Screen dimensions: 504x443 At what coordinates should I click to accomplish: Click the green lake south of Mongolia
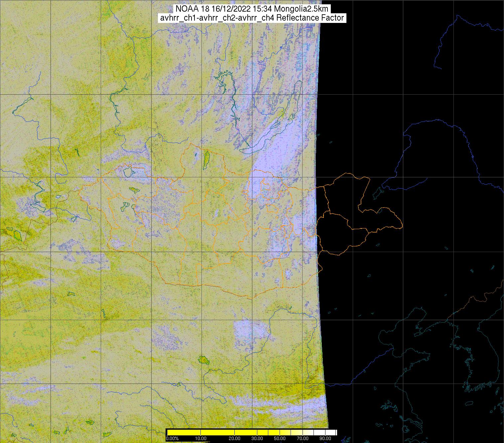203,360
